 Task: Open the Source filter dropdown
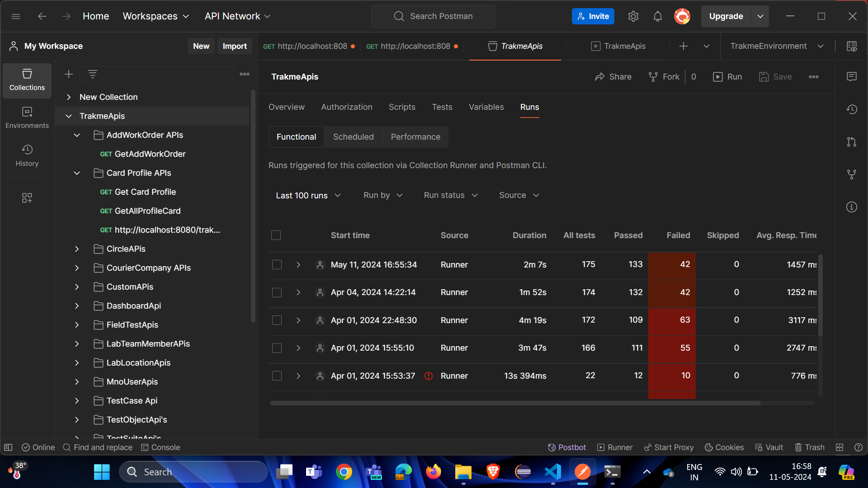pyautogui.click(x=519, y=195)
